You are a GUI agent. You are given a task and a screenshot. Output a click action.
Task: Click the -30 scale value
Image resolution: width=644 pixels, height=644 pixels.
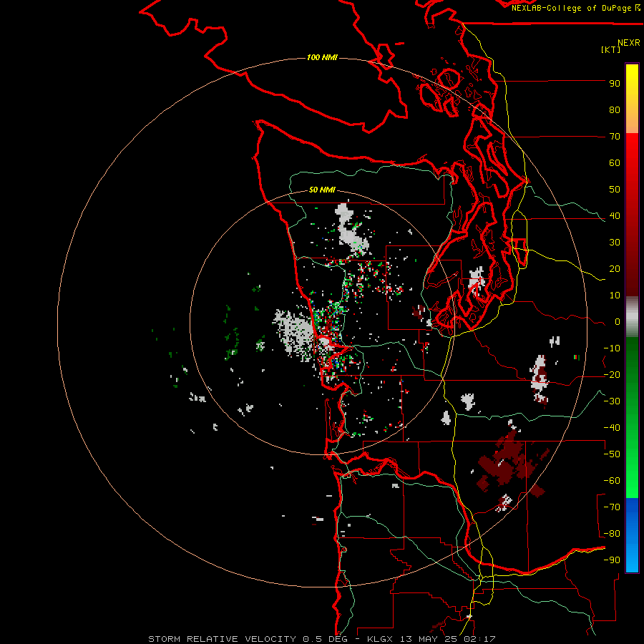coord(612,401)
